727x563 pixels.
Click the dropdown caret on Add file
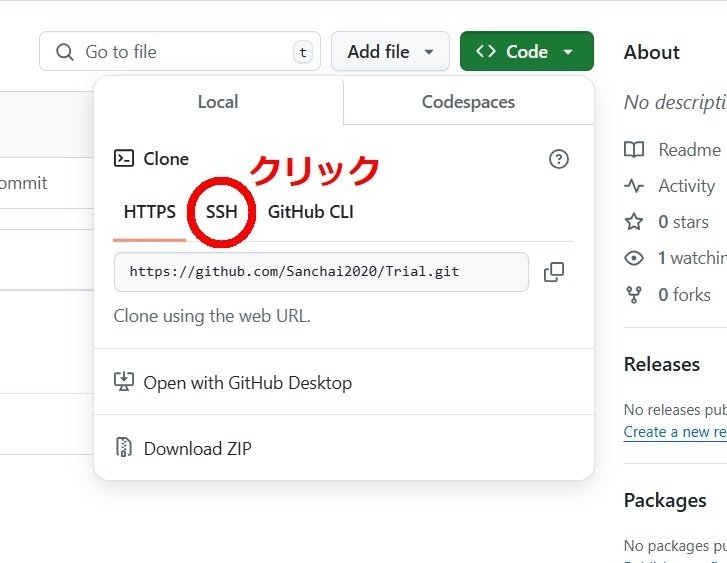click(429, 52)
